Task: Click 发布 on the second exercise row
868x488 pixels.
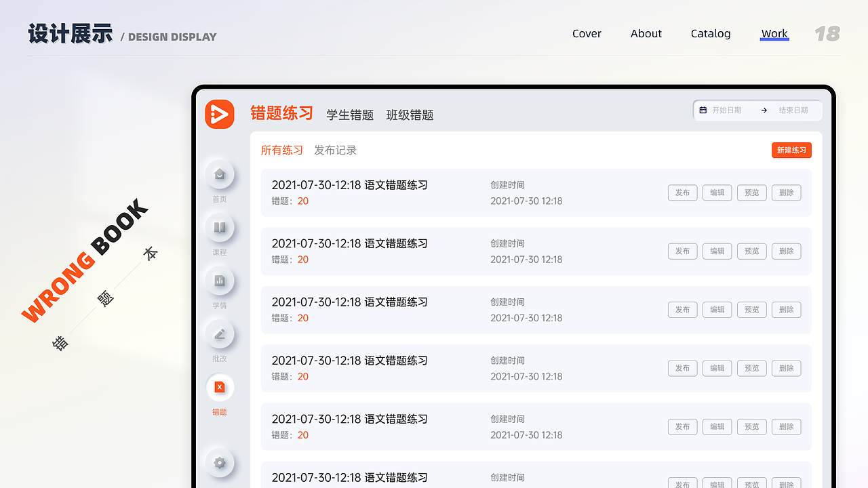Action: [683, 251]
